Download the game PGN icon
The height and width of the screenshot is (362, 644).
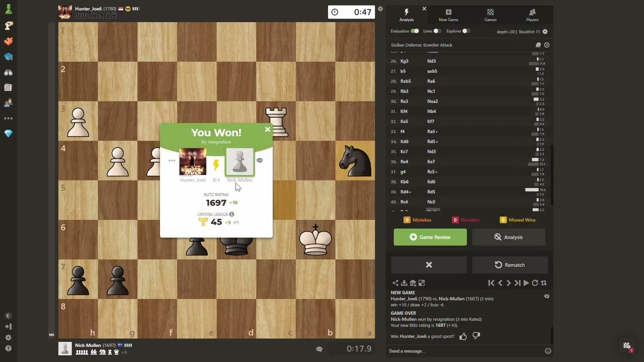404,283
